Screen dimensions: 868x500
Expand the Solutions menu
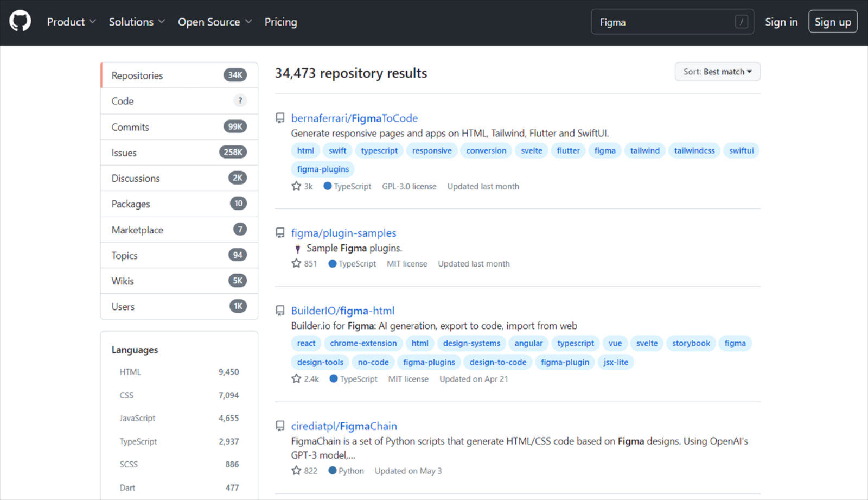[137, 22]
